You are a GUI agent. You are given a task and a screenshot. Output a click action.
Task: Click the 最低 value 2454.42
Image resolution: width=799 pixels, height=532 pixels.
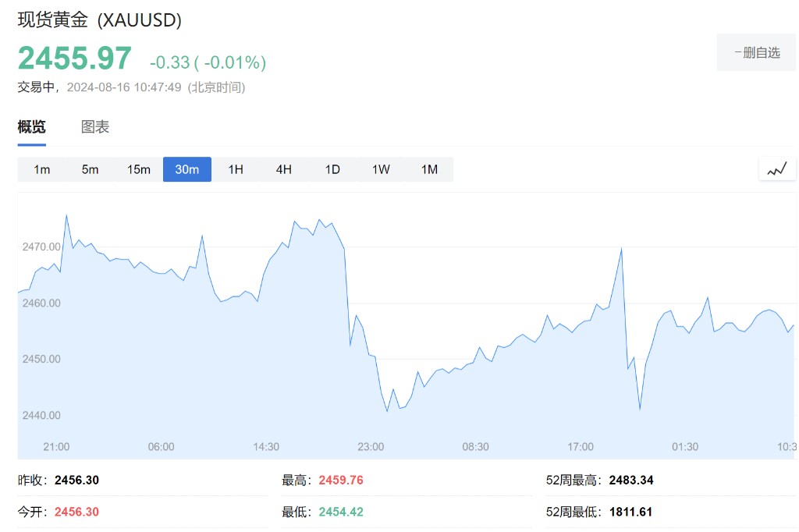[341, 512]
